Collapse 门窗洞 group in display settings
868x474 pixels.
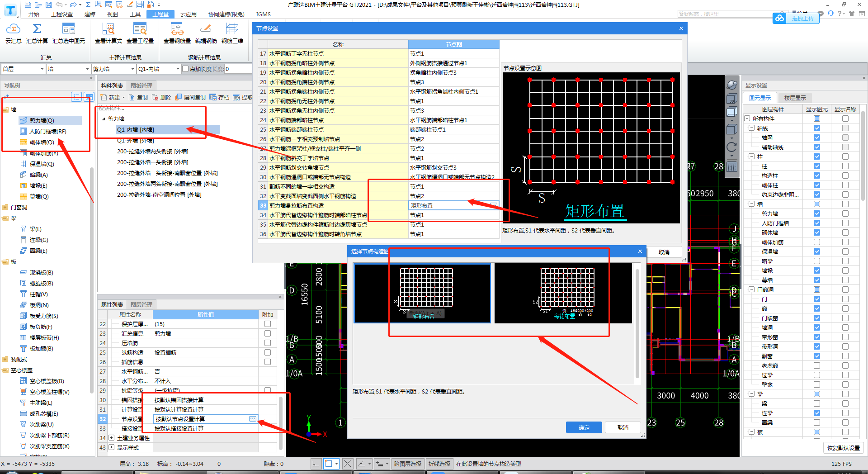point(751,289)
